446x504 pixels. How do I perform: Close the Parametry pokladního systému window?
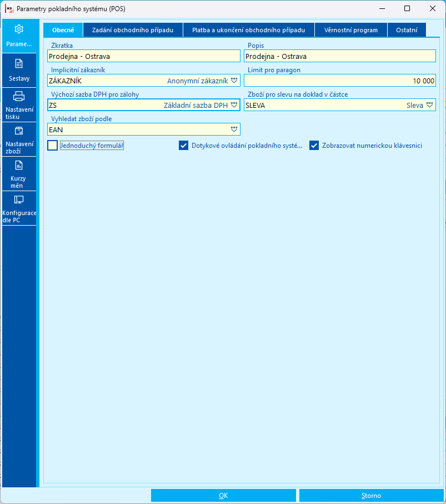click(x=433, y=8)
